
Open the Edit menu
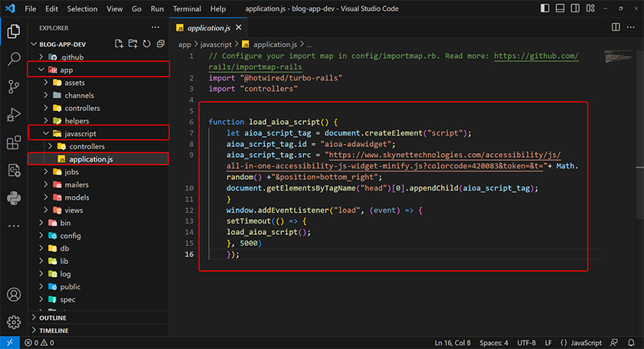tap(51, 8)
